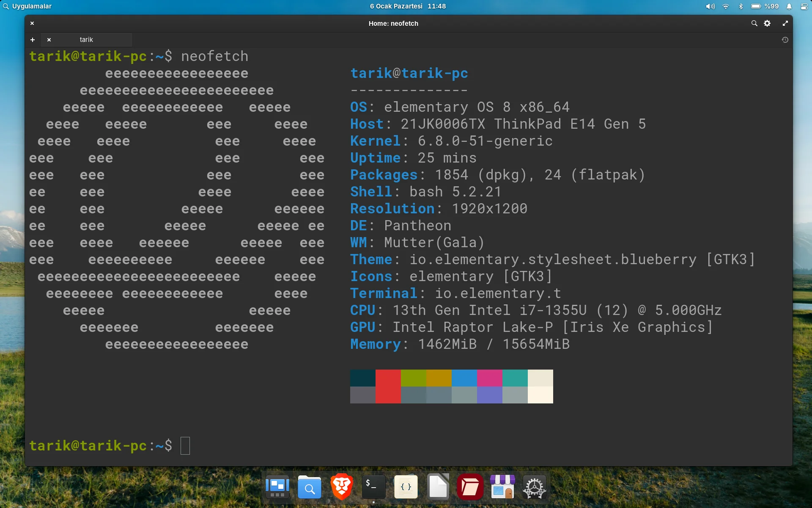Click the cursor at the empty prompt

coord(185,446)
